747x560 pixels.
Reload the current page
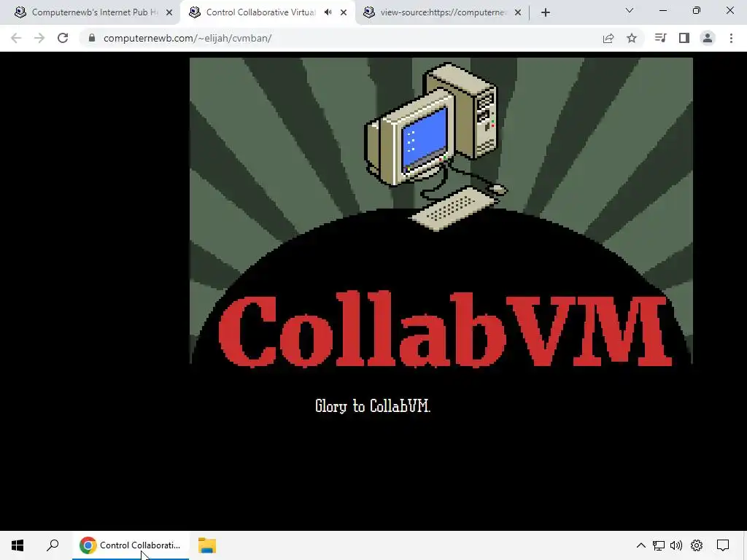[x=63, y=38]
